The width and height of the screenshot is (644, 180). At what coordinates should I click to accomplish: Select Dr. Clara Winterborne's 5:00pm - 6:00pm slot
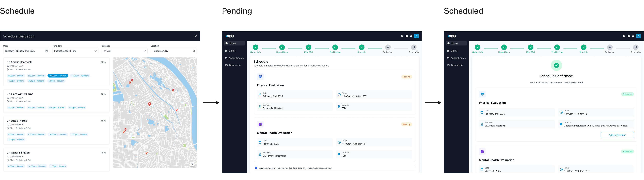coord(77,108)
